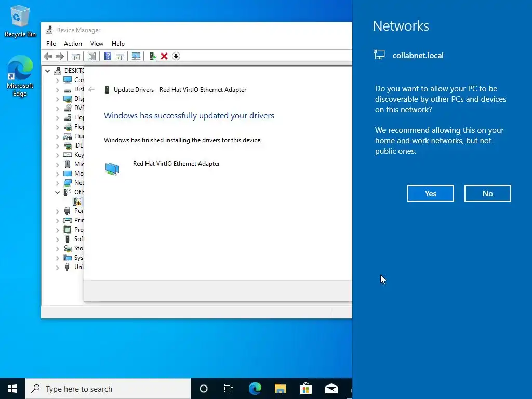The height and width of the screenshot is (399, 532).
Task: Click the network icon beside collabnet.local
Action: [379, 55]
